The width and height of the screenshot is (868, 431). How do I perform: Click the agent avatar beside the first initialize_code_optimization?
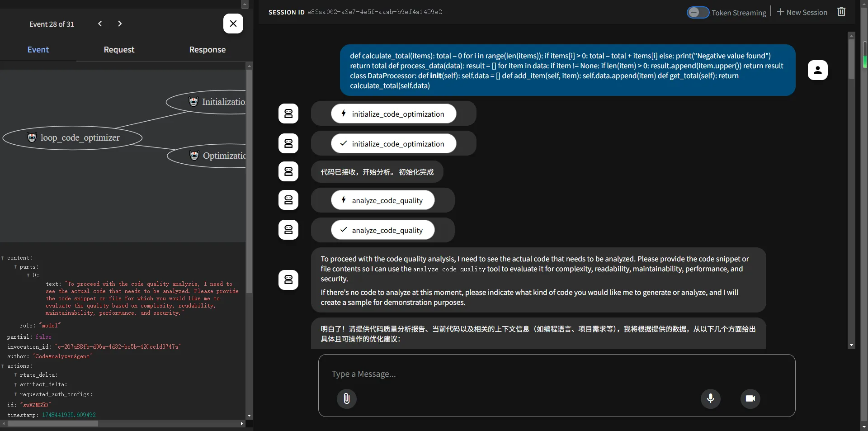click(288, 114)
